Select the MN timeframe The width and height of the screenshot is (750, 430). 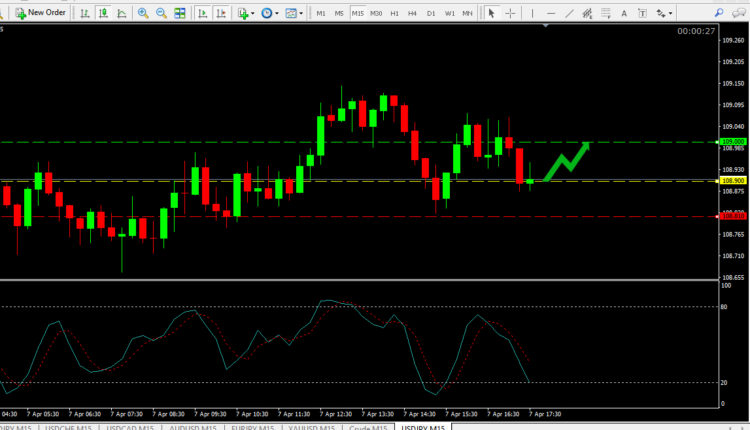tap(467, 13)
